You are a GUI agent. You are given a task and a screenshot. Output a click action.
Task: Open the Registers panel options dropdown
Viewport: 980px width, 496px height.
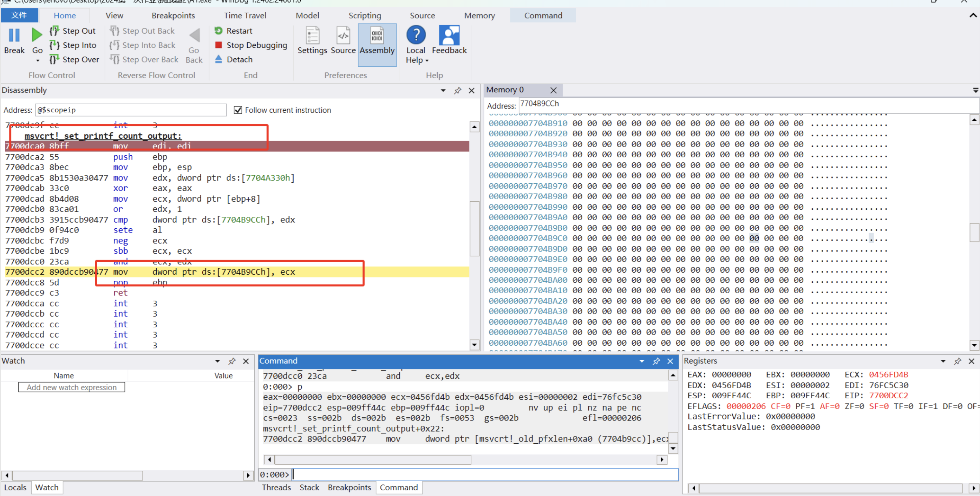point(943,361)
